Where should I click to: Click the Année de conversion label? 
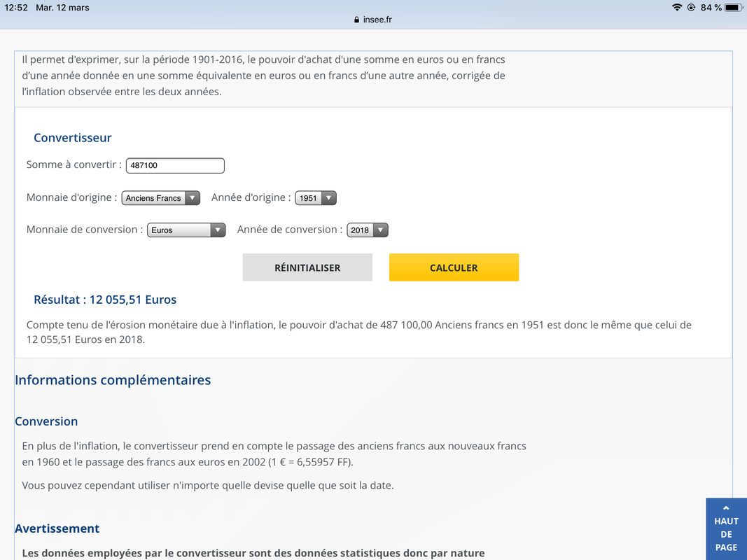click(x=290, y=230)
